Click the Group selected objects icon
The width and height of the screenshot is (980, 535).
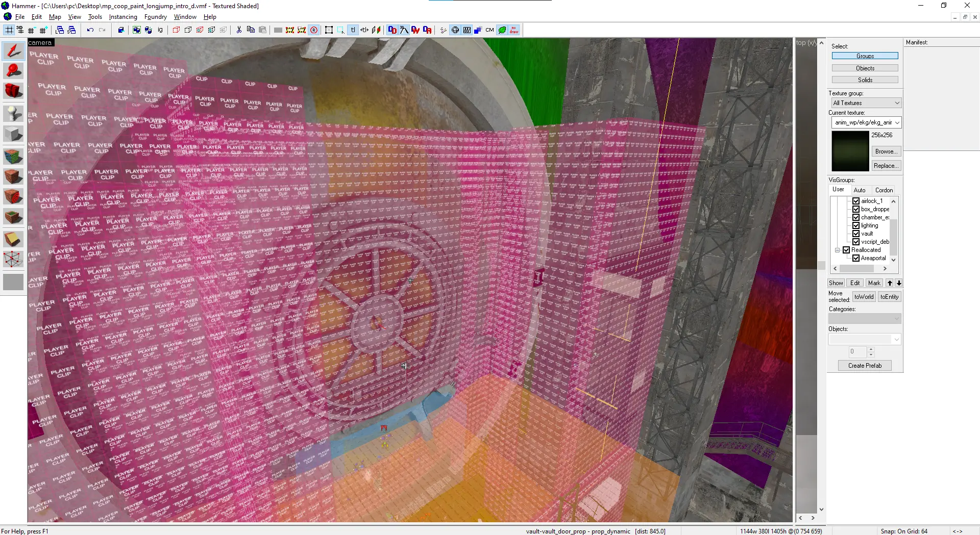(137, 30)
